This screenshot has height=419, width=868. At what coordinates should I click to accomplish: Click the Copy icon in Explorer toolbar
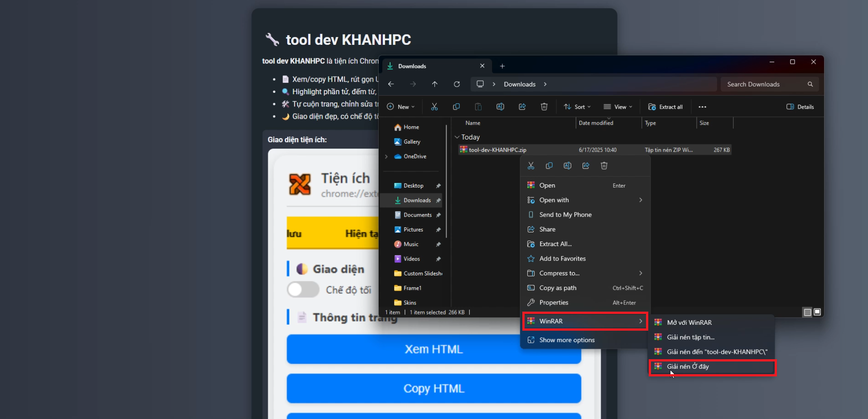tap(456, 107)
